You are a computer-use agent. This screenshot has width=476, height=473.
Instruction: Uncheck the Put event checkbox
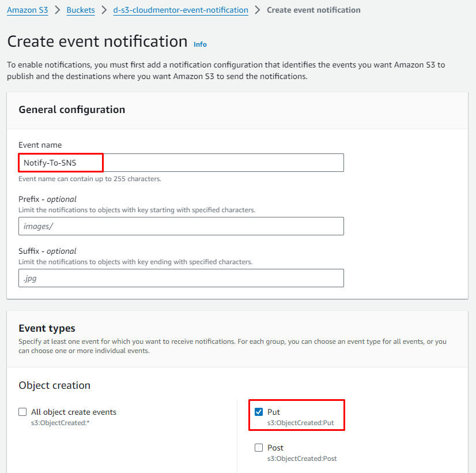point(259,412)
